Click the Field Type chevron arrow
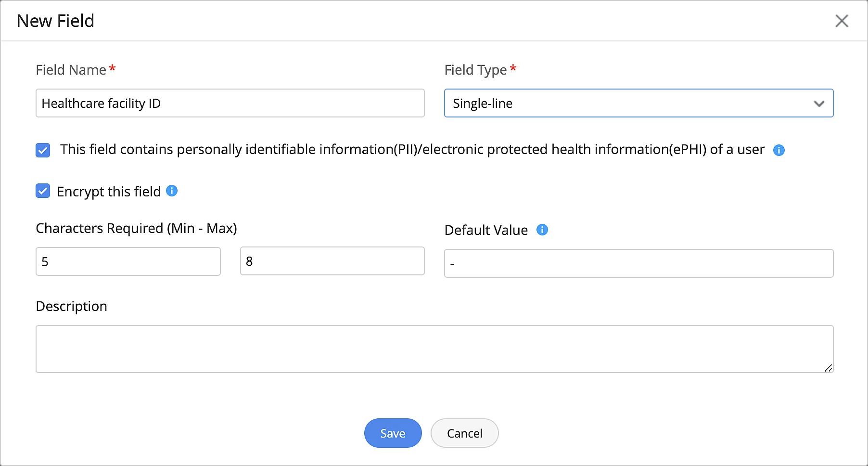 tap(819, 104)
